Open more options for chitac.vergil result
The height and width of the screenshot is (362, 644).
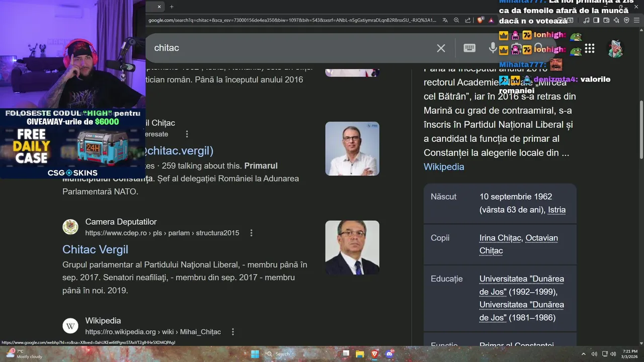pos(187,134)
